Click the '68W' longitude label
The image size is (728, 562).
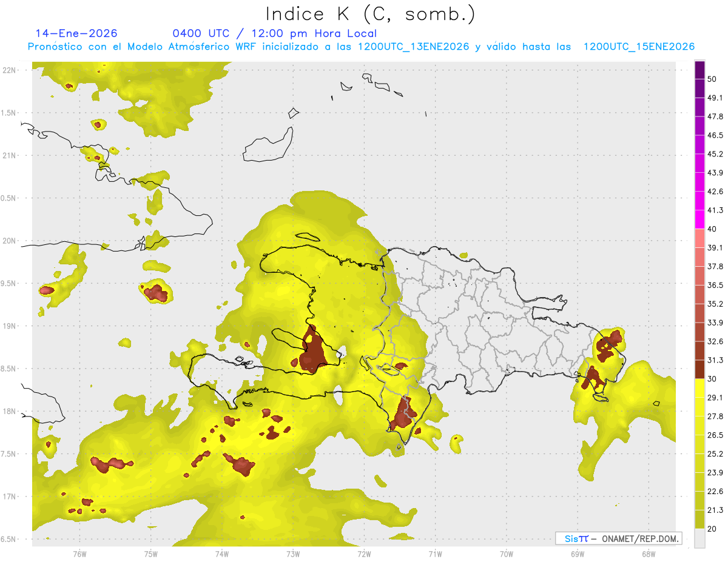pyautogui.click(x=649, y=554)
